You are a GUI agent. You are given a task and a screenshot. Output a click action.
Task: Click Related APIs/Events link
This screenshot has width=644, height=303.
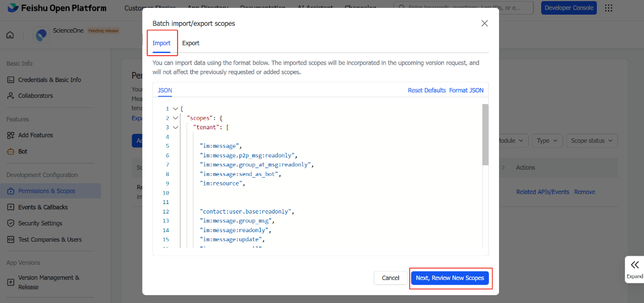tap(542, 192)
